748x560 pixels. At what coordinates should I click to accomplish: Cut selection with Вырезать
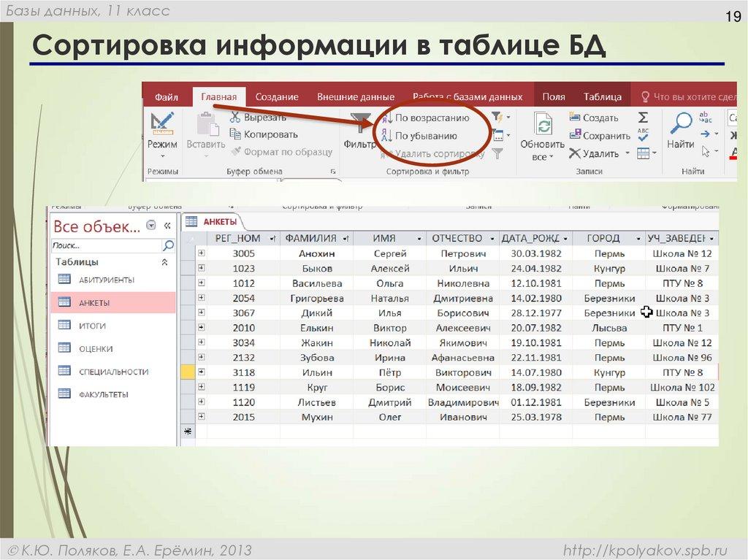(264, 118)
